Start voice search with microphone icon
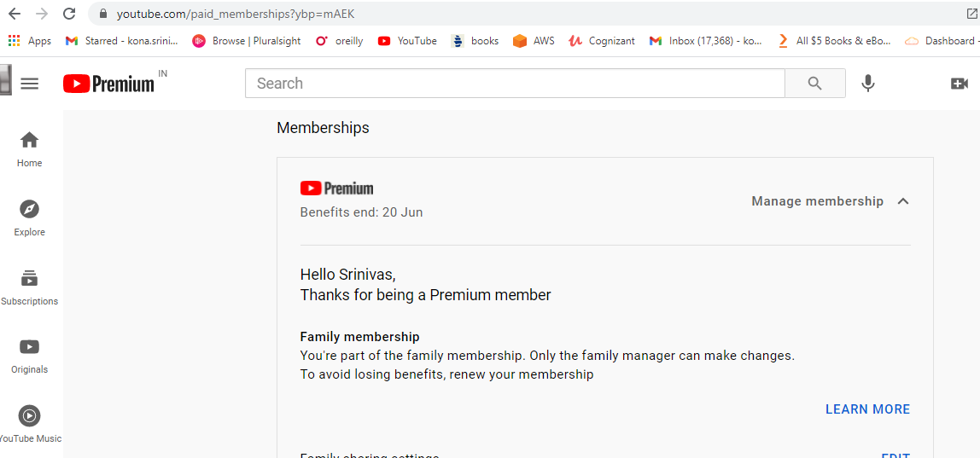This screenshot has height=458, width=980. point(867,84)
